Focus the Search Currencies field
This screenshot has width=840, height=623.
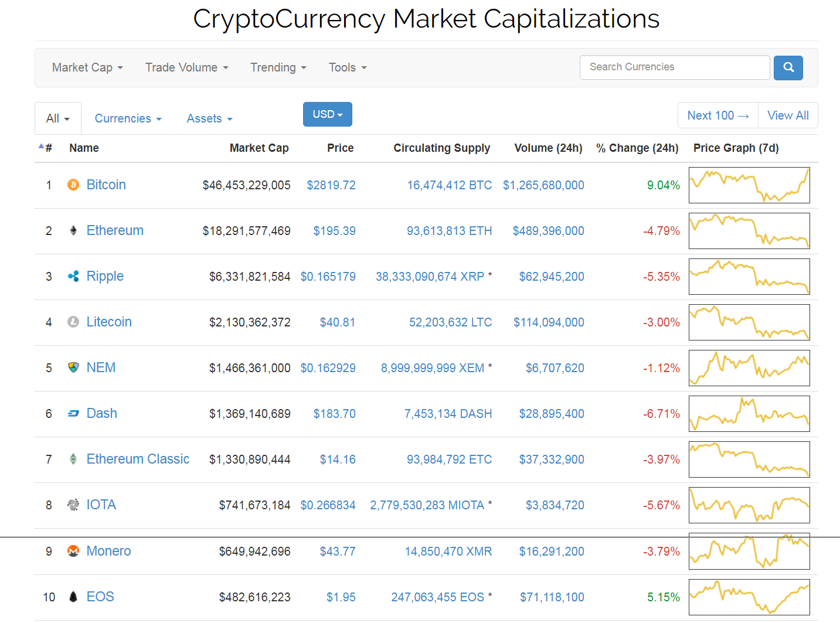tap(675, 67)
